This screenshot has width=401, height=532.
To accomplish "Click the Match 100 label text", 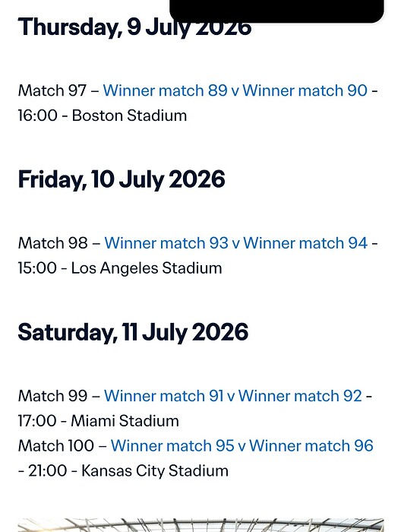I will coord(56,445).
